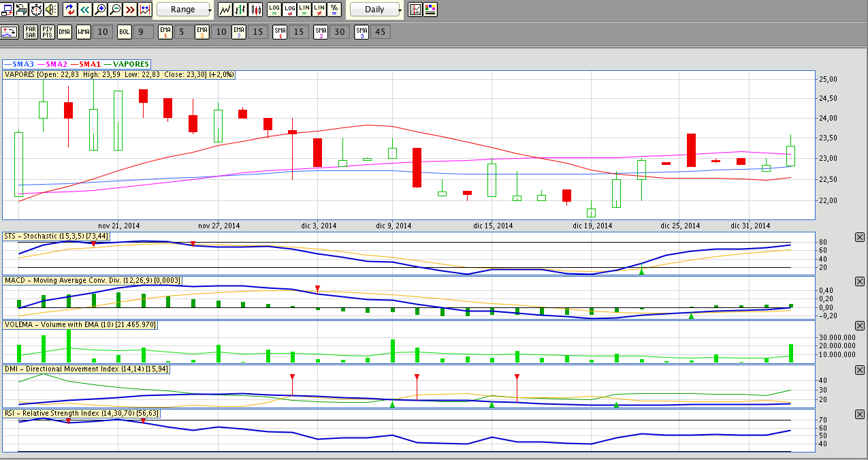Switch to line chart style
868x460 pixels.
point(226,10)
